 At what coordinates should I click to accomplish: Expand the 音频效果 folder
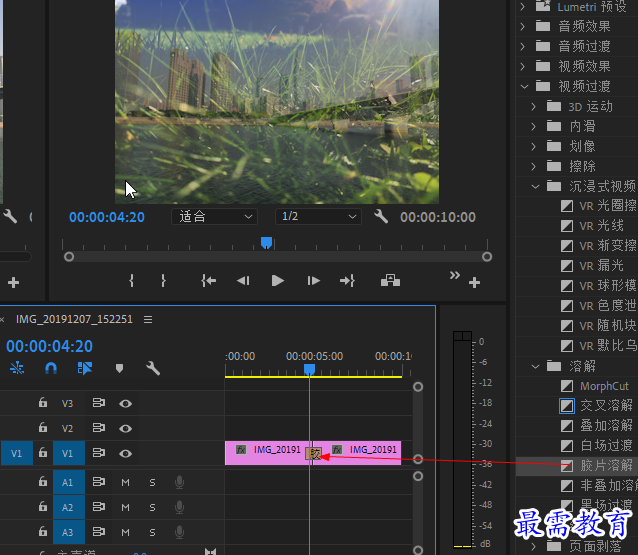(x=523, y=26)
